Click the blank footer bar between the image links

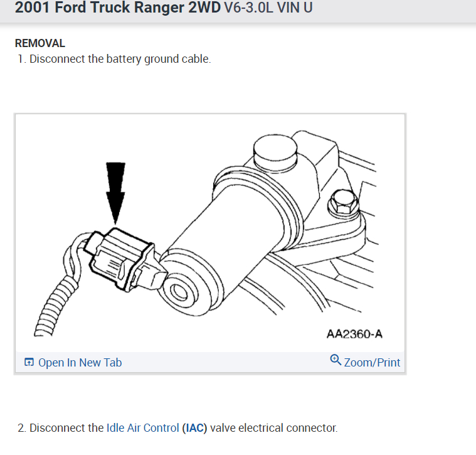coord(226,362)
